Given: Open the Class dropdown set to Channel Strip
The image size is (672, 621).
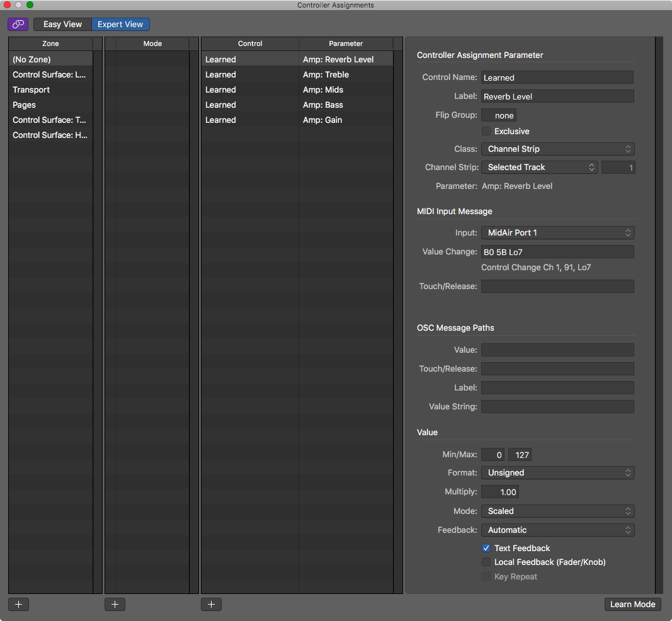Looking at the screenshot, I should pos(557,149).
